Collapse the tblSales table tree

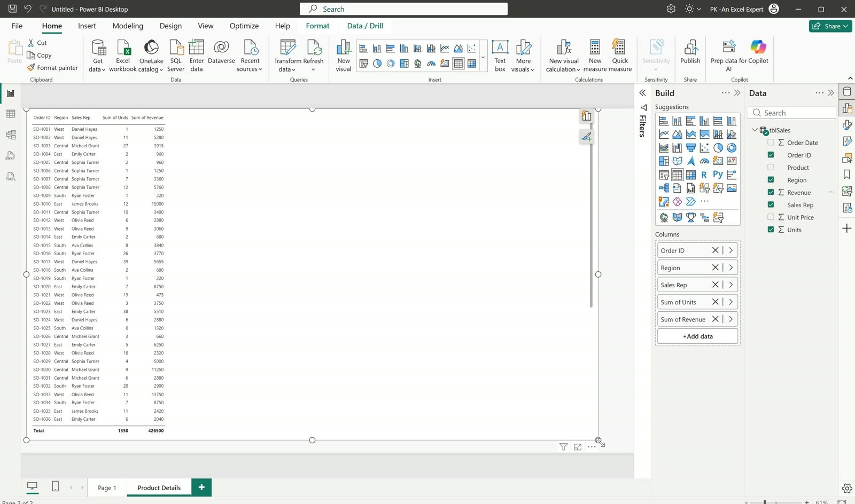click(x=755, y=130)
